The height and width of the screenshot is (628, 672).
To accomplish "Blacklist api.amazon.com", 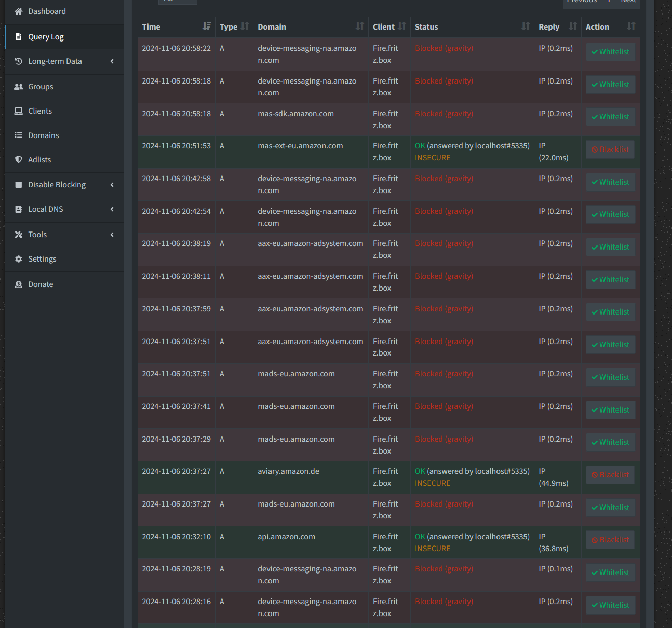I will point(610,540).
